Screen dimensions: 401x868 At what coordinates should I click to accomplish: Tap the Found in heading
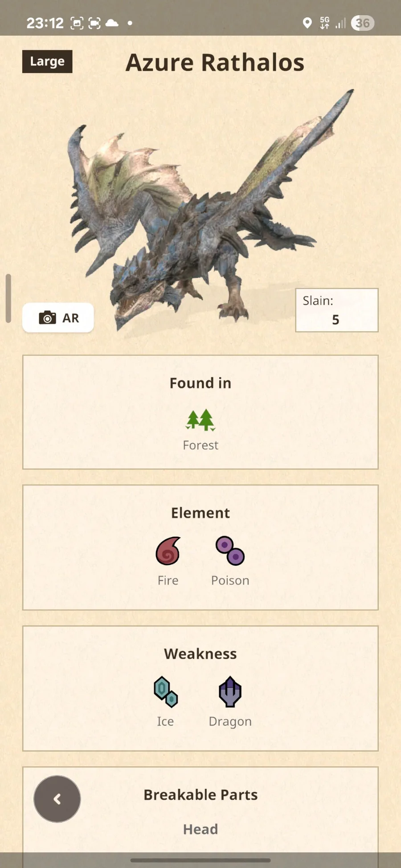click(x=200, y=383)
